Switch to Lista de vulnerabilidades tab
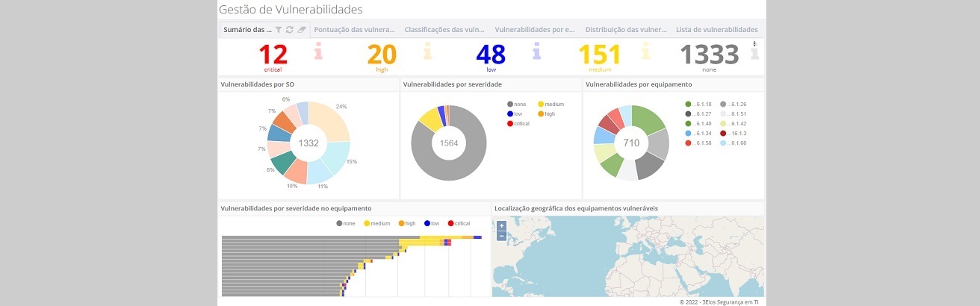980x306 pixels. pyautogui.click(x=717, y=30)
